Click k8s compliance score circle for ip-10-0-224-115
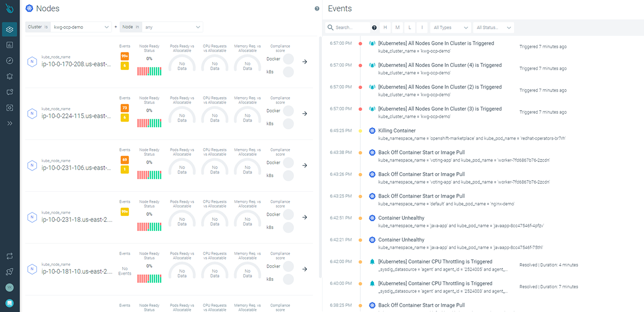Image resolution: width=644 pixels, height=312 pixels. [288, 124]
